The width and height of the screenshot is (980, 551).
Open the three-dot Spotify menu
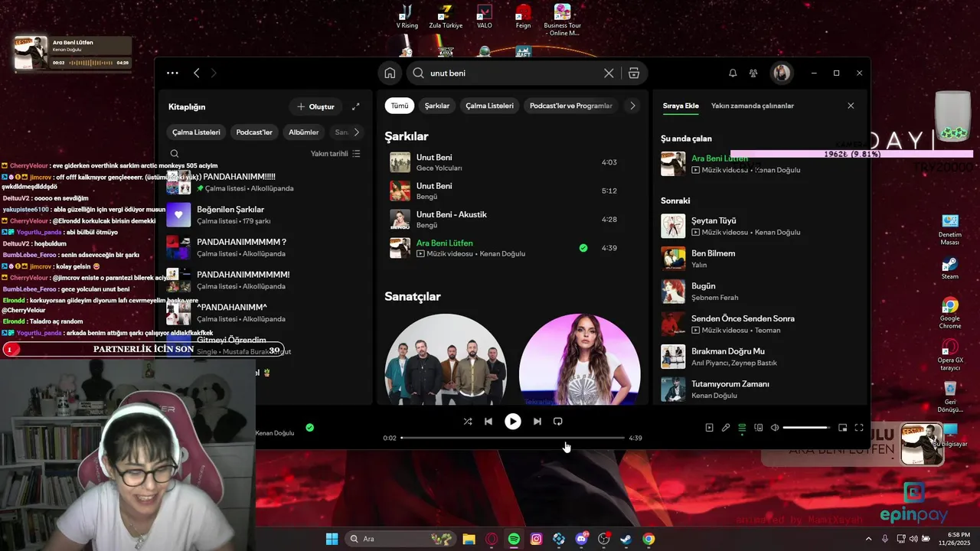point(172,73)
